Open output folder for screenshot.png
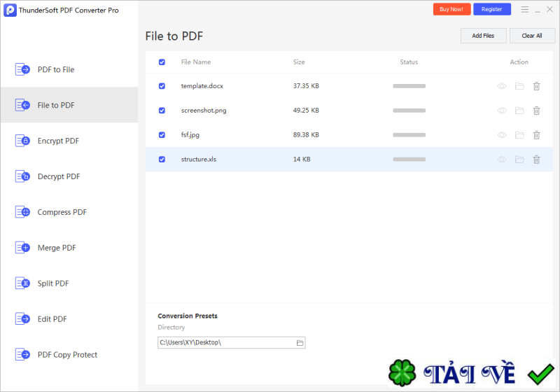The image size is (560, 392). coord(519,111)
